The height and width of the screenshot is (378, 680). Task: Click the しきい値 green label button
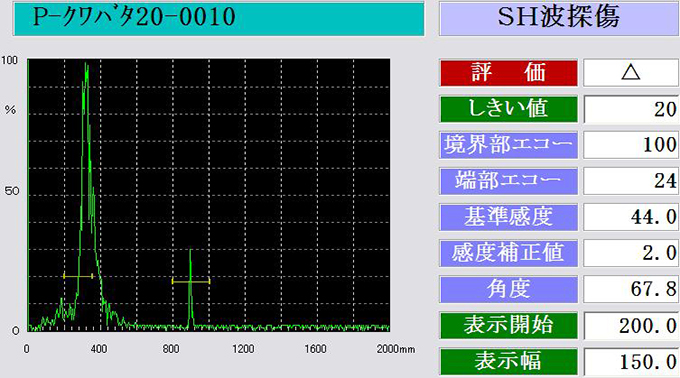[508, 109]
